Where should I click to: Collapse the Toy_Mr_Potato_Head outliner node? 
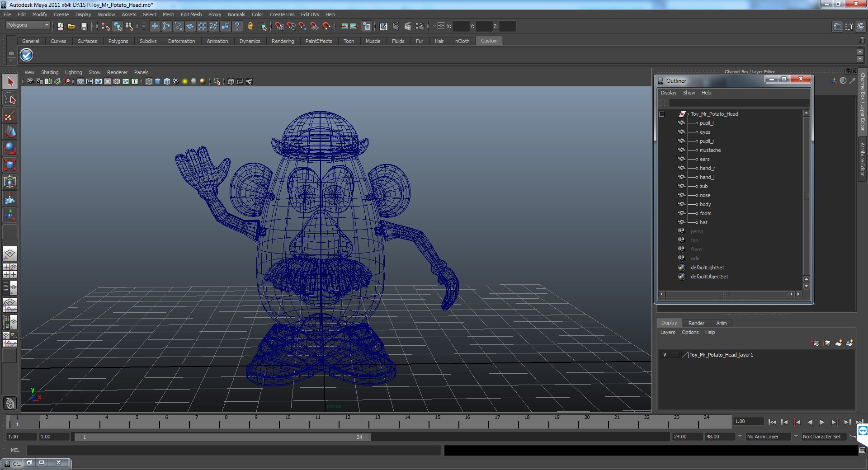click(662, 114)
